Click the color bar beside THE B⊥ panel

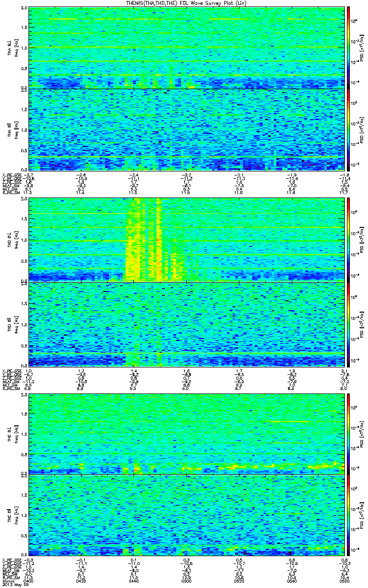(x=348, y=434)
